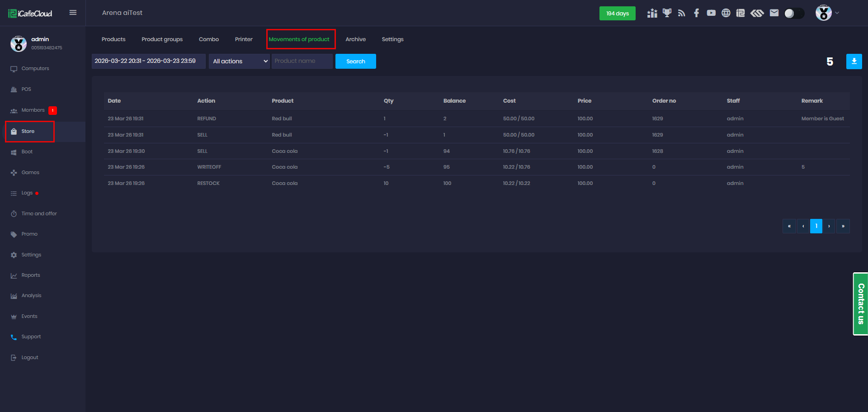Open the trophy leaderboard icon in the top bar
This screenshot has width=868, height=412.
pos(667,13)
